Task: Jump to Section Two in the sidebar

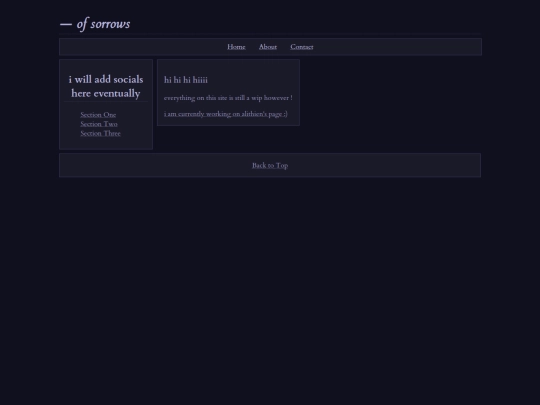Action: tap(99, 124)
